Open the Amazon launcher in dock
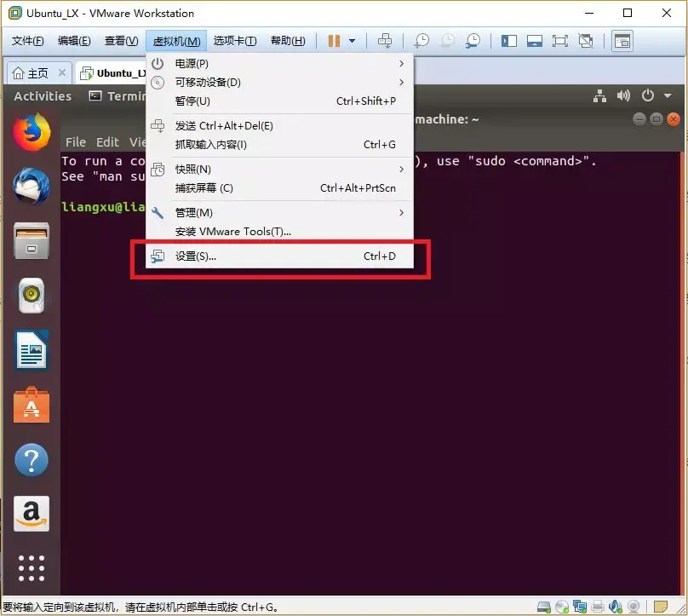This screenshot has height=616, width=688. 32,514
